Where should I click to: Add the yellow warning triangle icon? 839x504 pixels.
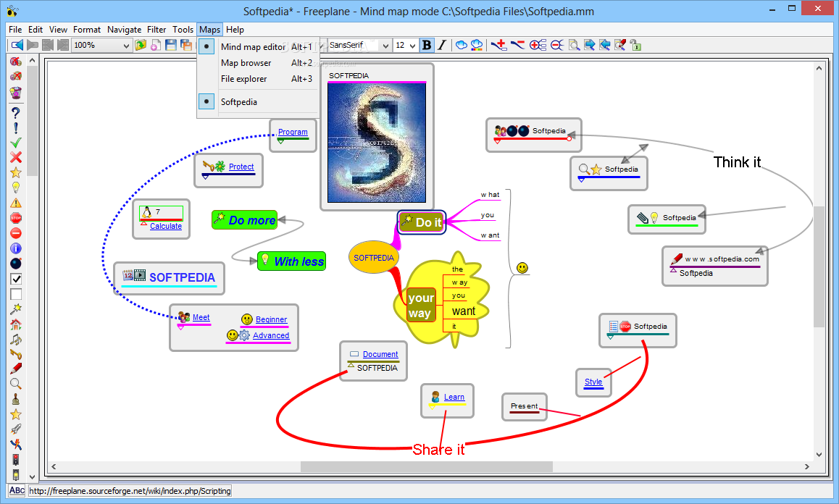[x=15, y=203]
